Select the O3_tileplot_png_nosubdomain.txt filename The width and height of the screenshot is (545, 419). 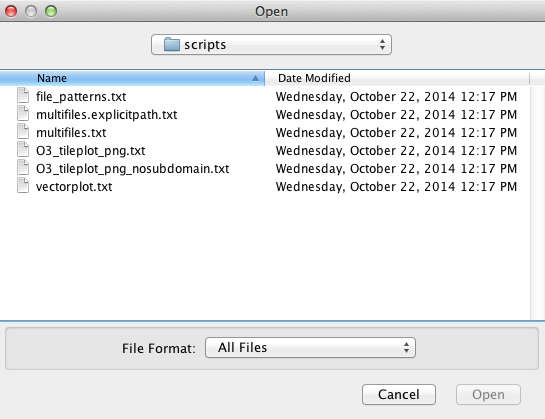[x=133, y=169]
